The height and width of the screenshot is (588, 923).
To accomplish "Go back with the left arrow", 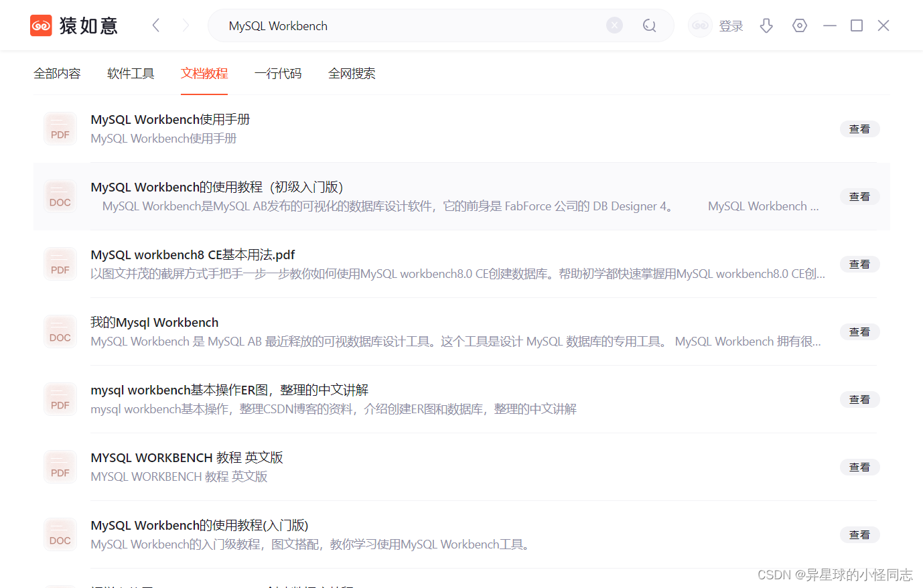I will tap(156, 25).
